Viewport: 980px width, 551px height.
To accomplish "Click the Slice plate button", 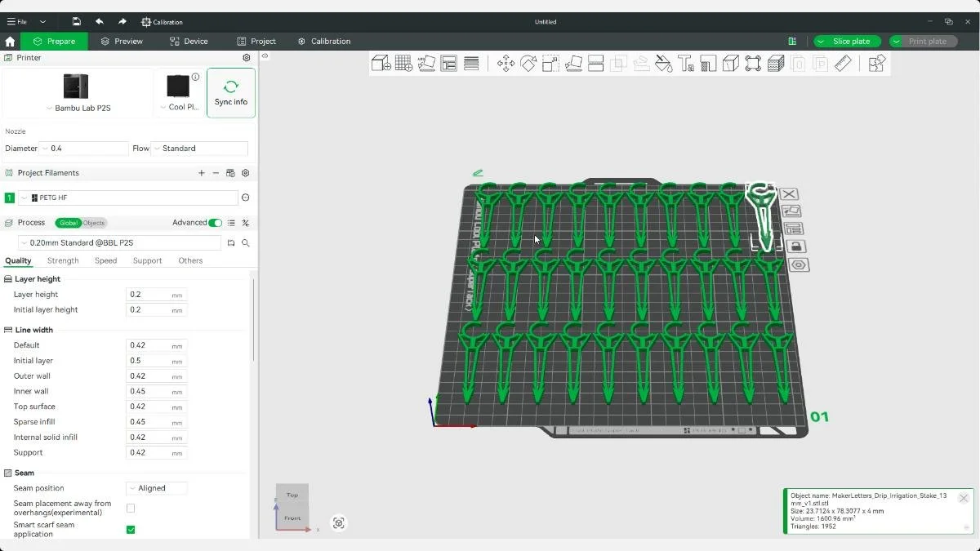I will 847,41.
